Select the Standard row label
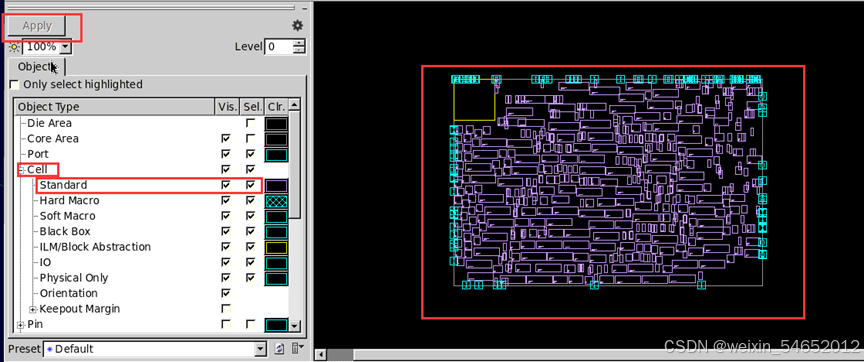Viewport: 864px width, 362px height. click(63, 185)
